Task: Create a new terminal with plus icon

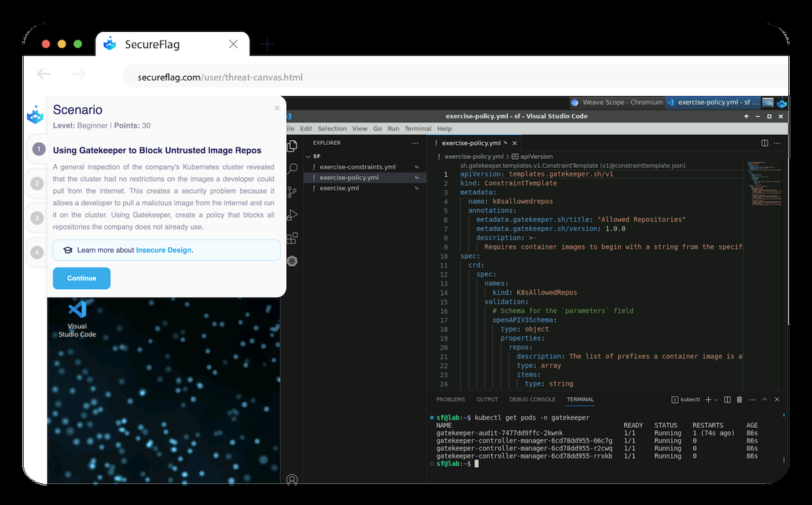Action: tap(708, 399)
